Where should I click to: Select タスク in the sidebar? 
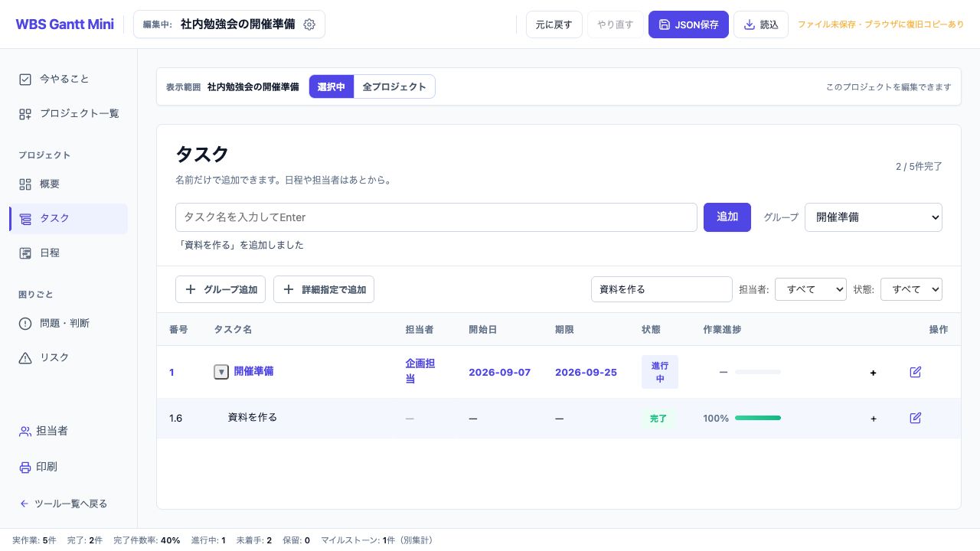point(68,218)
